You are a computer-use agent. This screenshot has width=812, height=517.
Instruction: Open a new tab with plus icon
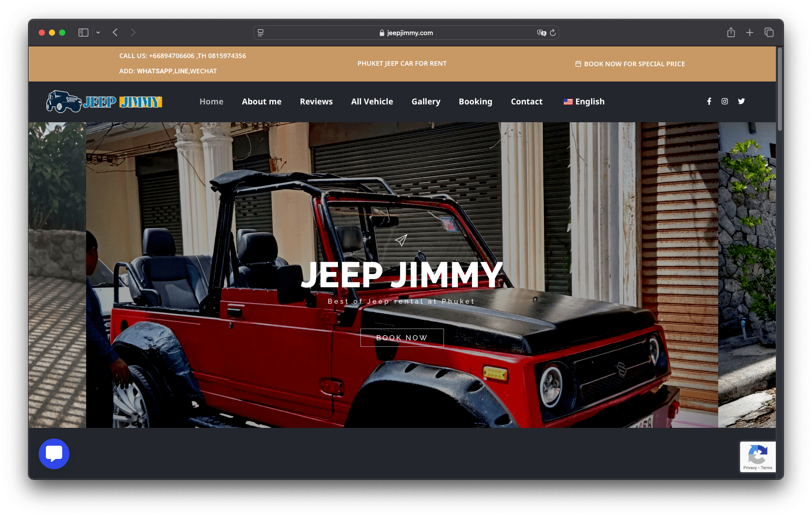pyautogui.click(x=750, y=33)
